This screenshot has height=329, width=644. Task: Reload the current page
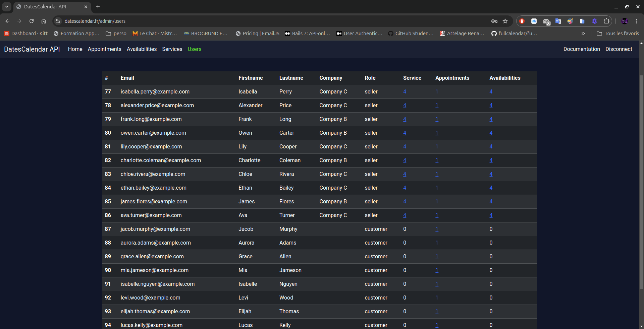pyautogui.click(x=32, y=21)
